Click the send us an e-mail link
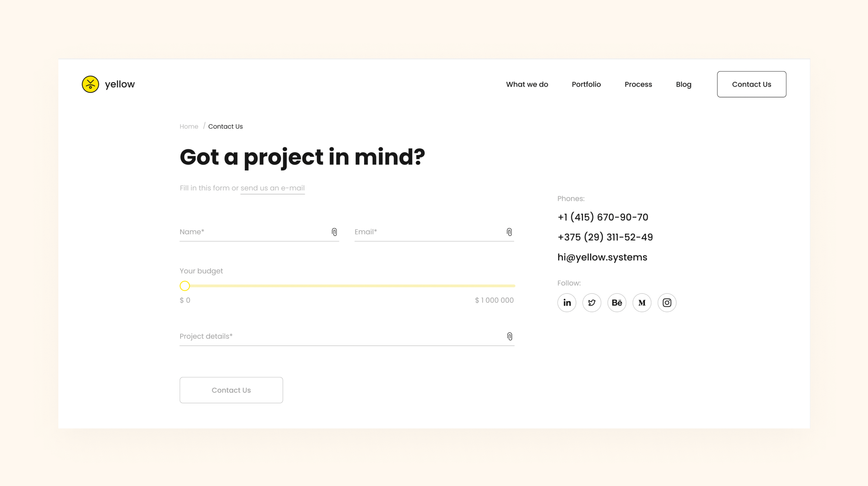868x486 pixels. coord(272,188)
